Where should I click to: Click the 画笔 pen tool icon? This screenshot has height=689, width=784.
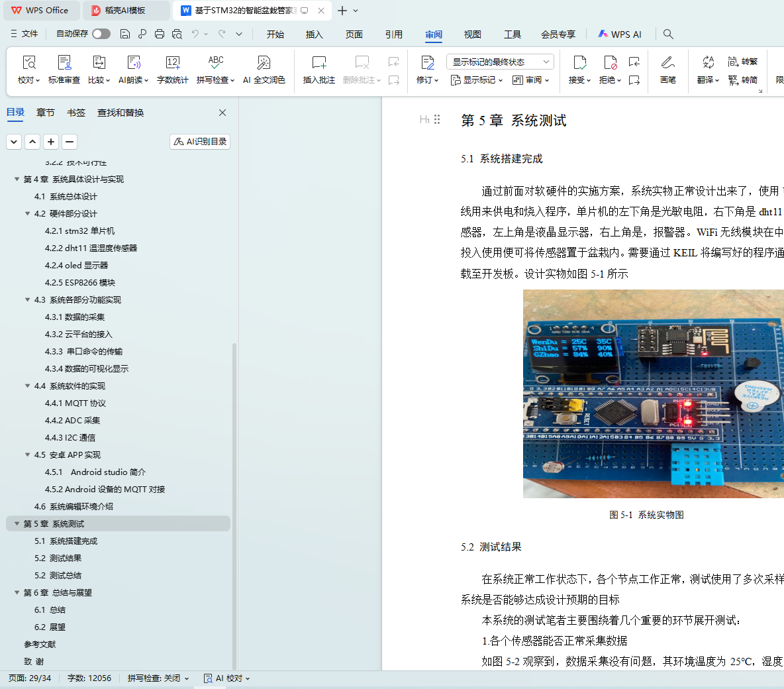(667, 63)
